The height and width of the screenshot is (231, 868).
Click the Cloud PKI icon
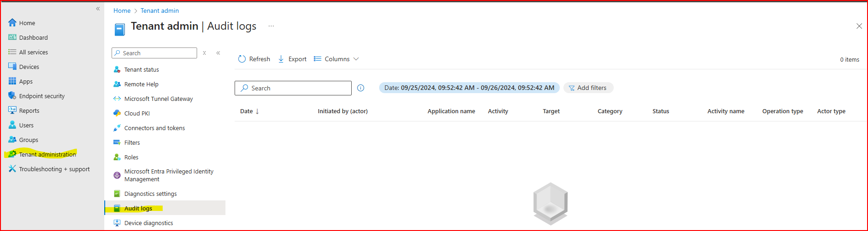point(117,113)
